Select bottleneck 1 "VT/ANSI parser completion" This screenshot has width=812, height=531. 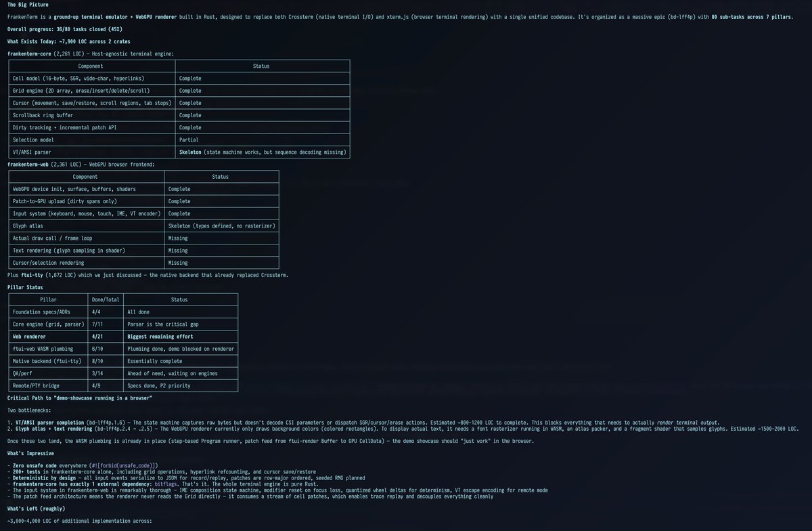[x=363, y=422]
